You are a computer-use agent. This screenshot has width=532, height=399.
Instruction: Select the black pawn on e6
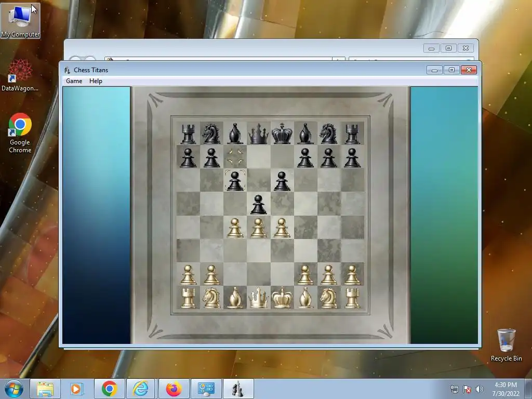tap(282, 181)
